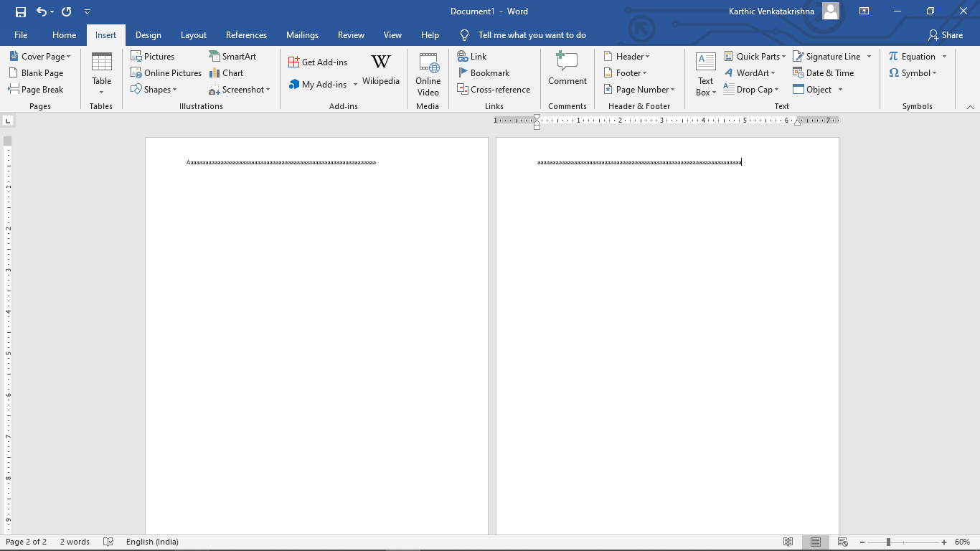Viewport: 980px width, 551px height.
Task: Insert a SmartArt graphic
Action: (232, 56)
